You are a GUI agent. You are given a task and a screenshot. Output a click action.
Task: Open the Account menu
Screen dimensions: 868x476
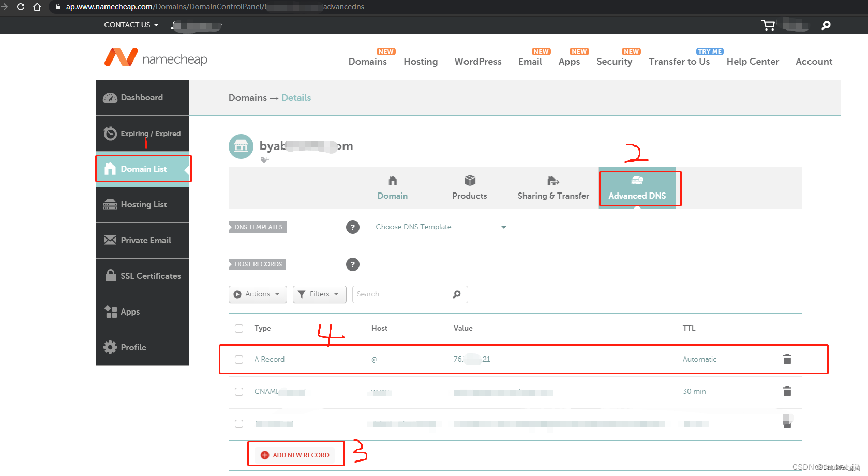point(814,62)
